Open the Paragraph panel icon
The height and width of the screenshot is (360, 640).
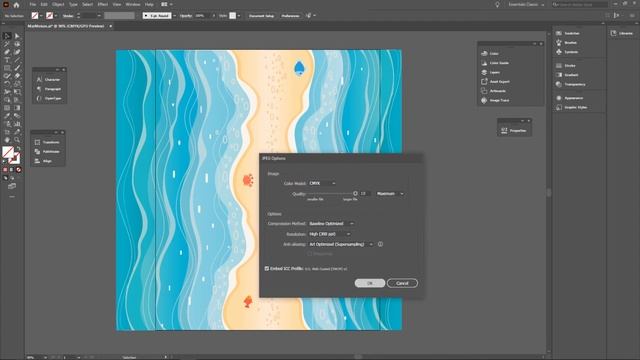(x=39, y=89)
